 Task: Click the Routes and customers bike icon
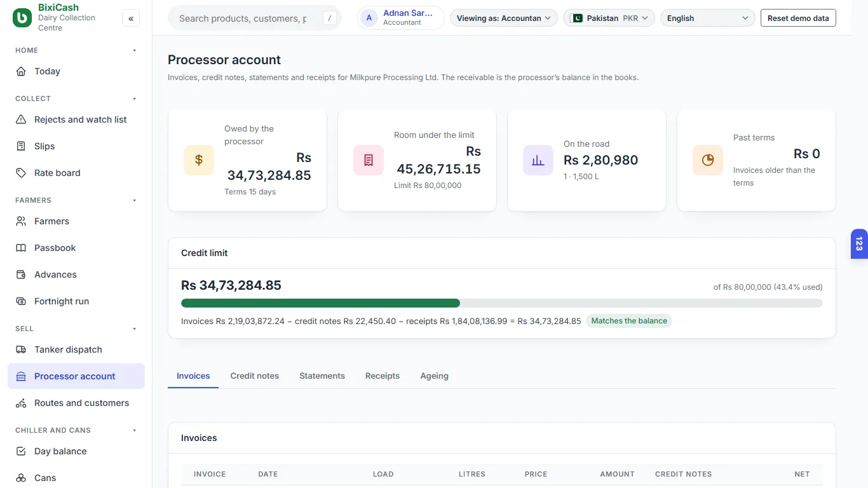click(x=21, y=403)
